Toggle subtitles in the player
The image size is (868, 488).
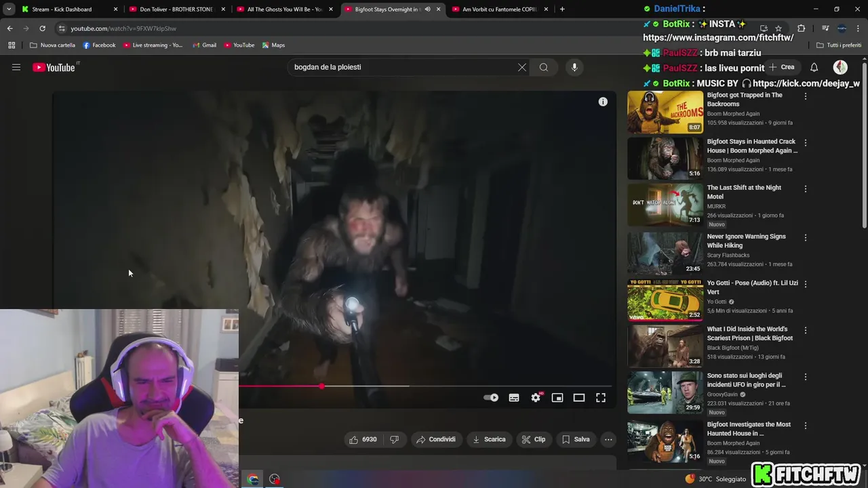click(x=514, y=398)
